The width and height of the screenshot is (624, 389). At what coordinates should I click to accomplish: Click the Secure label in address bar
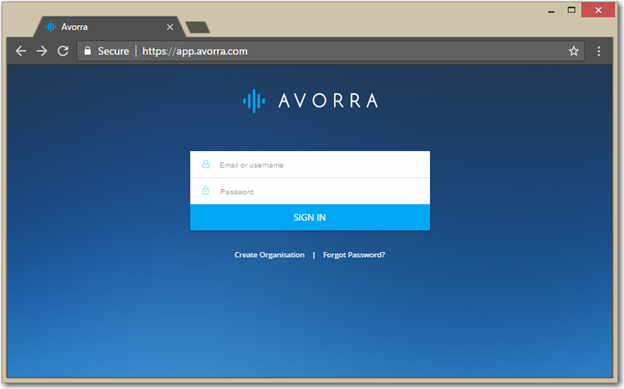113,51
